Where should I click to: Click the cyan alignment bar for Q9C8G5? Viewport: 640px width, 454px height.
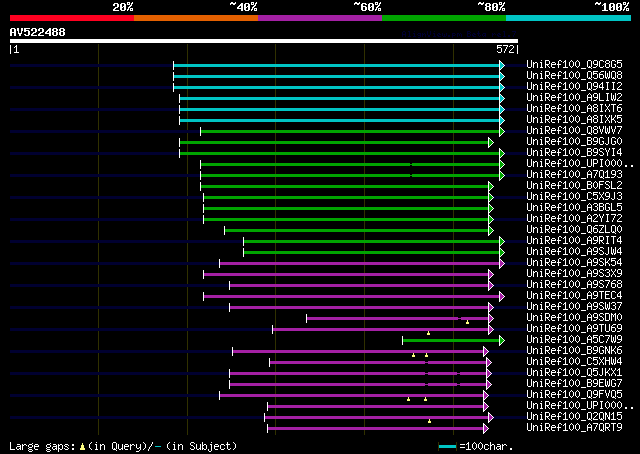337,65
